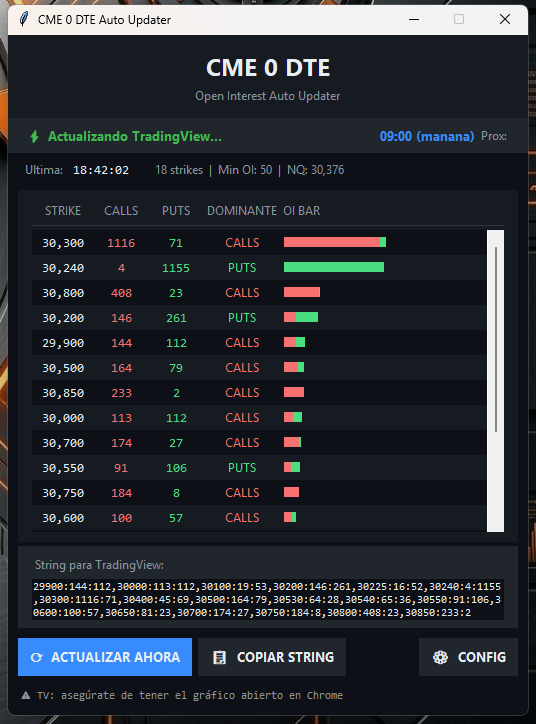Select the 30,700 strike row
The width and height of the screenshot is (536, 724).
(x=259, y=442)
